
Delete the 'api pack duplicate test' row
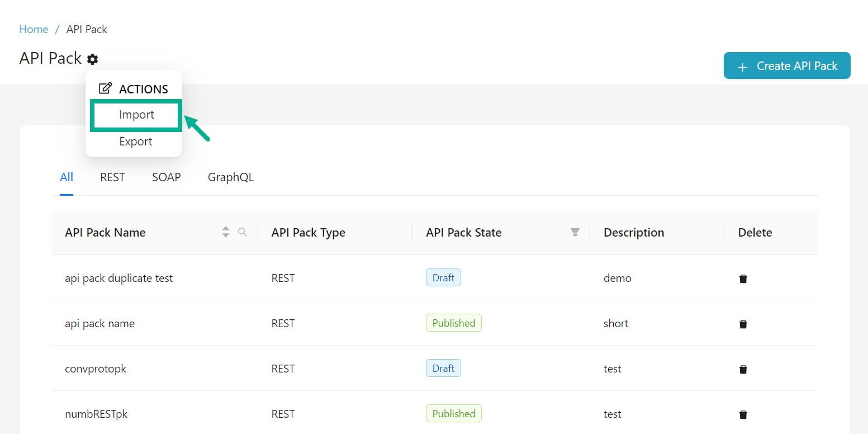[x=743, y=279]
